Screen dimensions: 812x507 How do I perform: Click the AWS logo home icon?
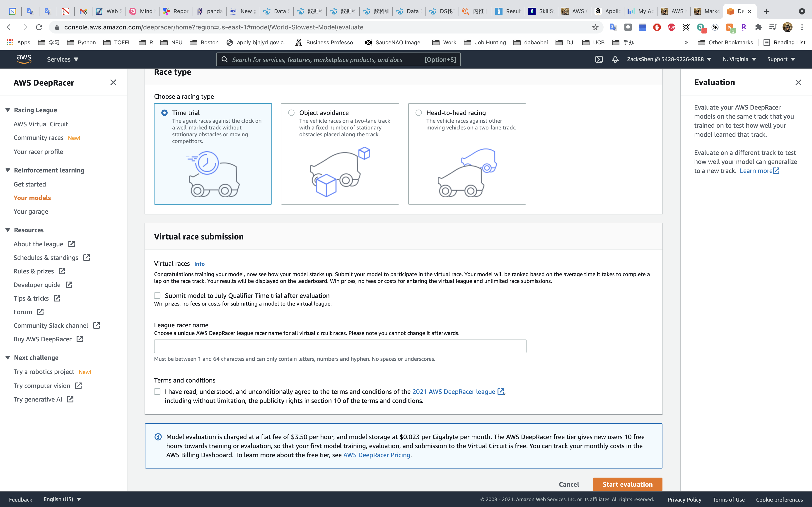[24, 59]
